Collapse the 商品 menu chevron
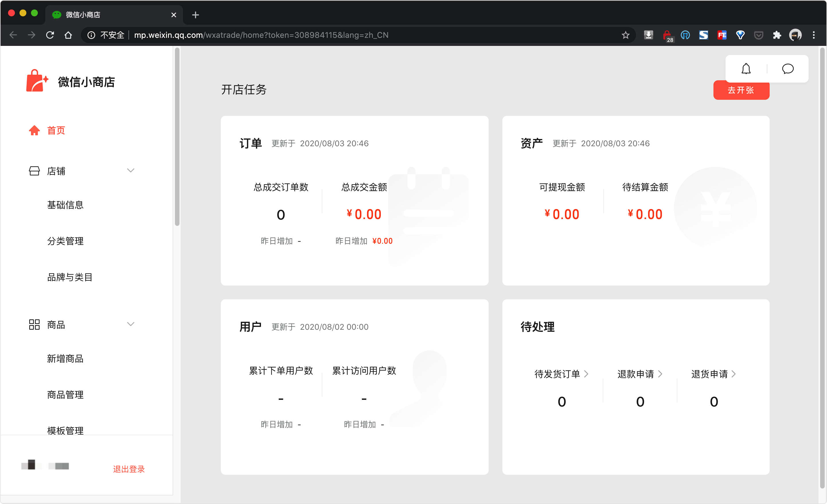827x504 pixels. 130,324
